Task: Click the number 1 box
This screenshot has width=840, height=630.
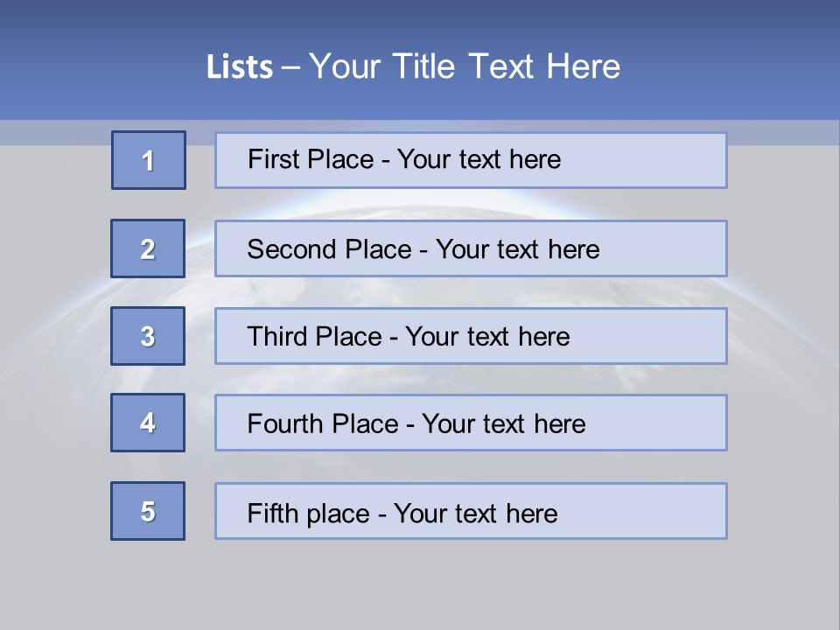Action: coord(149,160)
